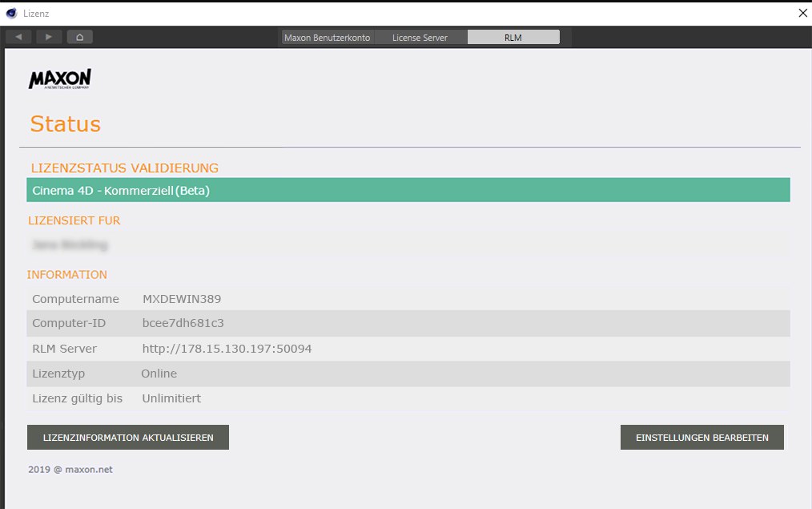Open Einstellungen bearbeiten
The width and height of the screenshot is (812, 509).
point(701,438)
